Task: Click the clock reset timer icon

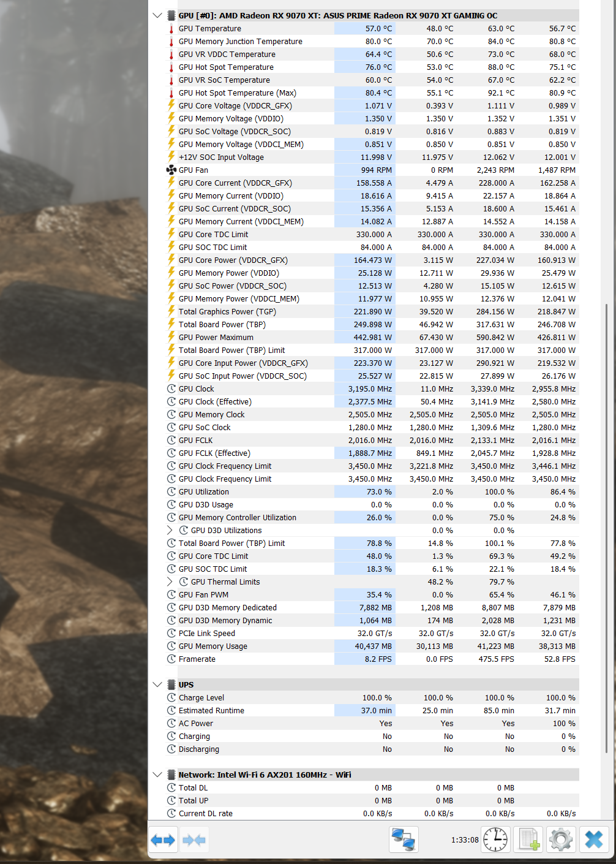Action: coord(495,839)
